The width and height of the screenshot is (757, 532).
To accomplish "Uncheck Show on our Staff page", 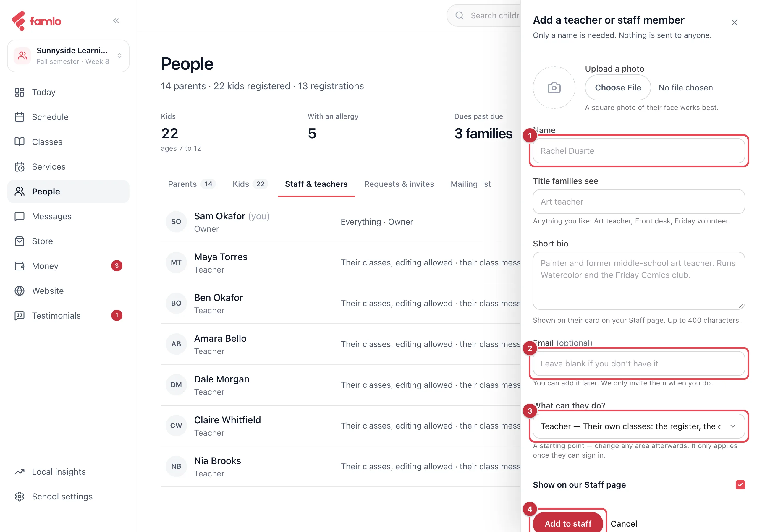I will pyautogui.click(x=740, y=484).
